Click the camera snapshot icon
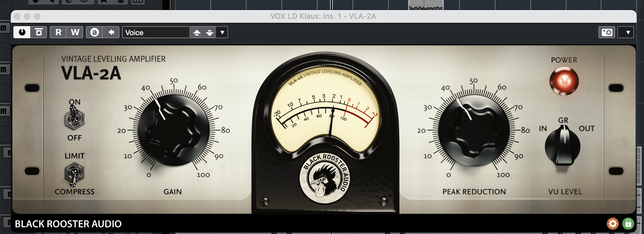This screenshot has width=644, height=234. click(x=607, y=33)
